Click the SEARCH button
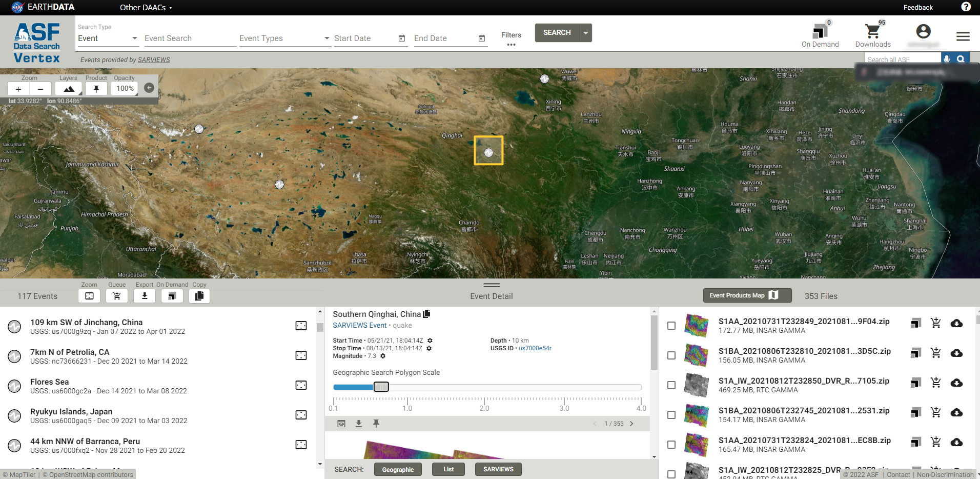This screenshot has width=980, height=479. pyautogui.click(x=557, y=33)
